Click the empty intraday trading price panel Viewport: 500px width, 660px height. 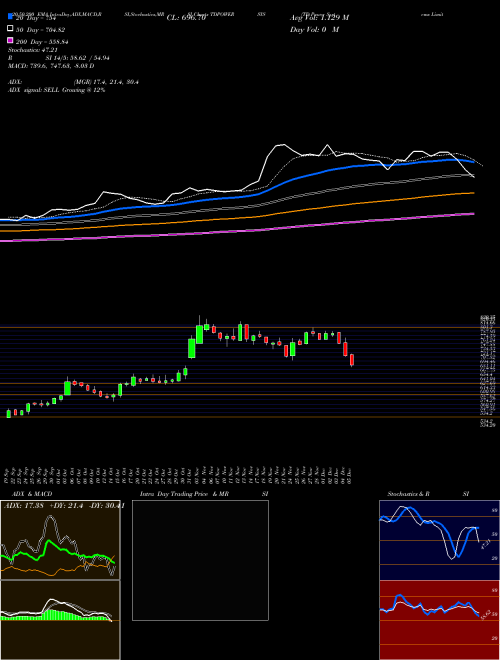pos(200,560)
